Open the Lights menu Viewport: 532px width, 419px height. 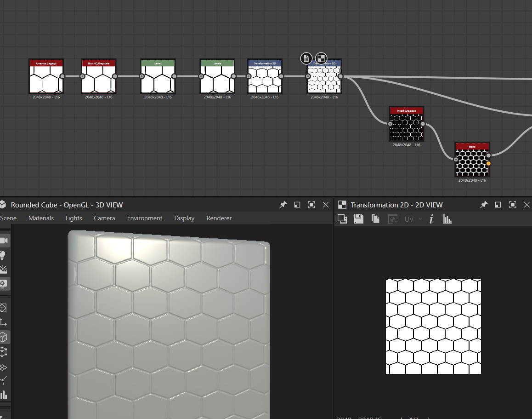74,218
